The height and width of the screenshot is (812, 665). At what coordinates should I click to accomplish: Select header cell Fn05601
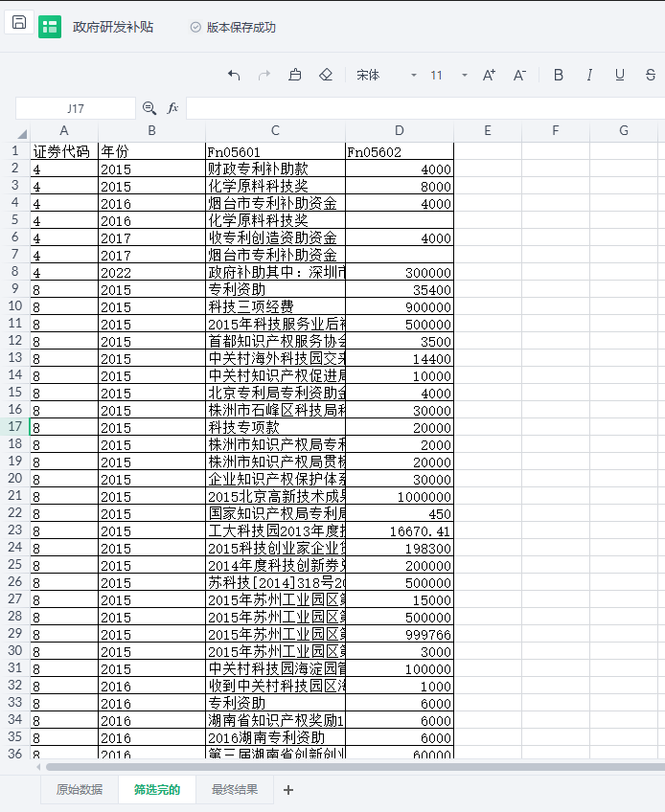pos(275,151)
